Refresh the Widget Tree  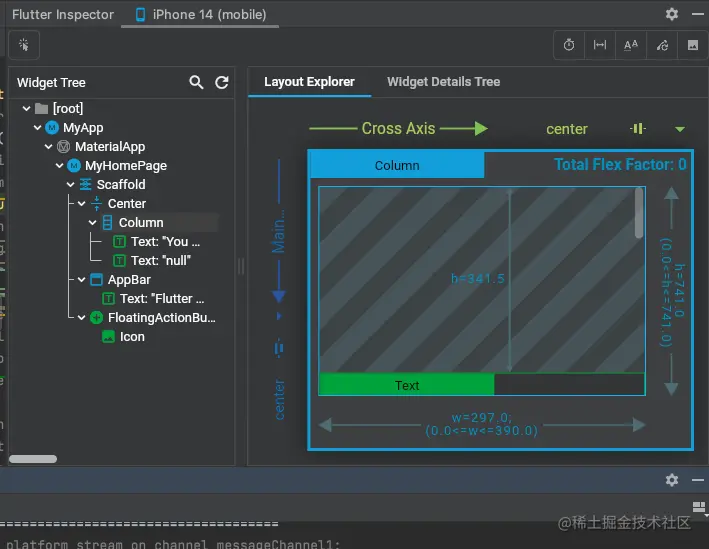(222, 82)
